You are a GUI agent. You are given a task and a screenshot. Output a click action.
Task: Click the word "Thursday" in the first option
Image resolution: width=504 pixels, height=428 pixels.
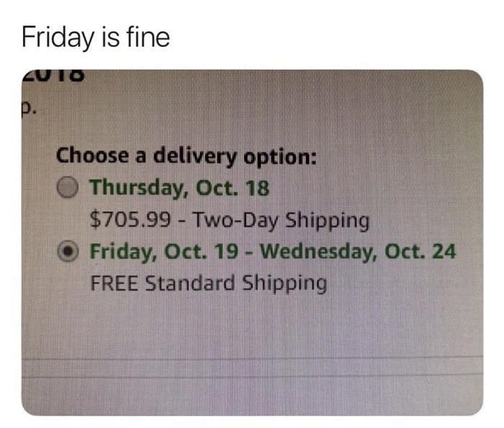135,189
